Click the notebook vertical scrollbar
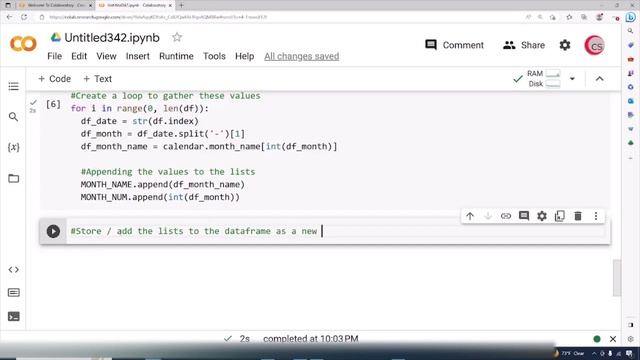Screen dimensions: 640x360 point(617,278)
